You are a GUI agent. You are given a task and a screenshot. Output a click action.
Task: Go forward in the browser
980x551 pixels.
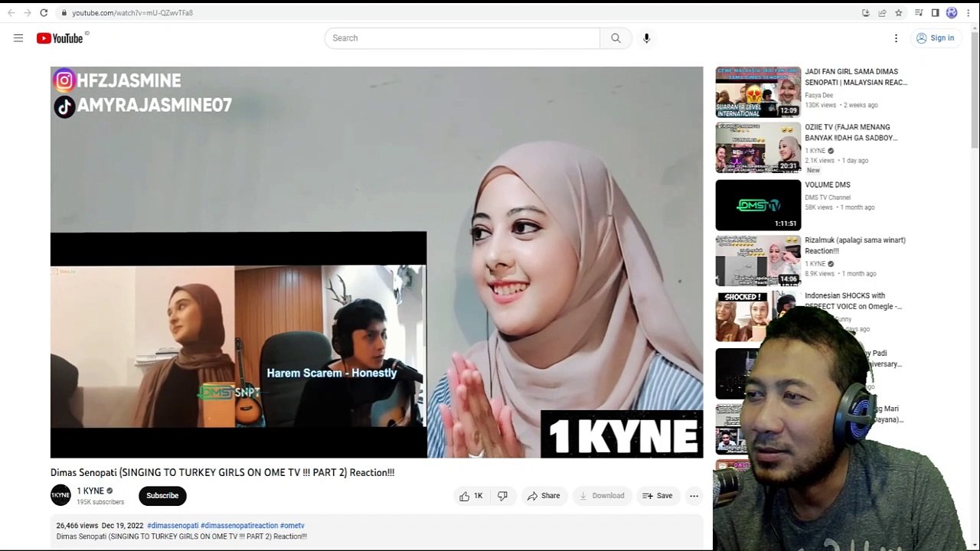tap(28, 13)
